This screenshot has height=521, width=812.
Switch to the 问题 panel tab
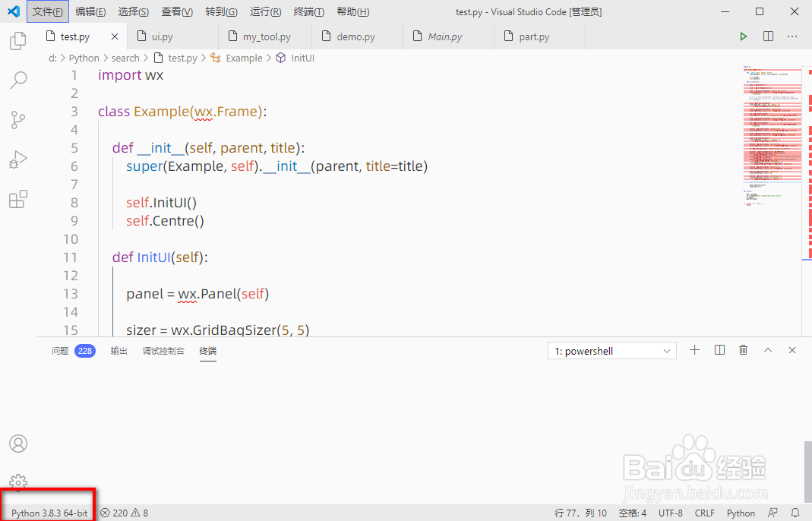point(60,351)
